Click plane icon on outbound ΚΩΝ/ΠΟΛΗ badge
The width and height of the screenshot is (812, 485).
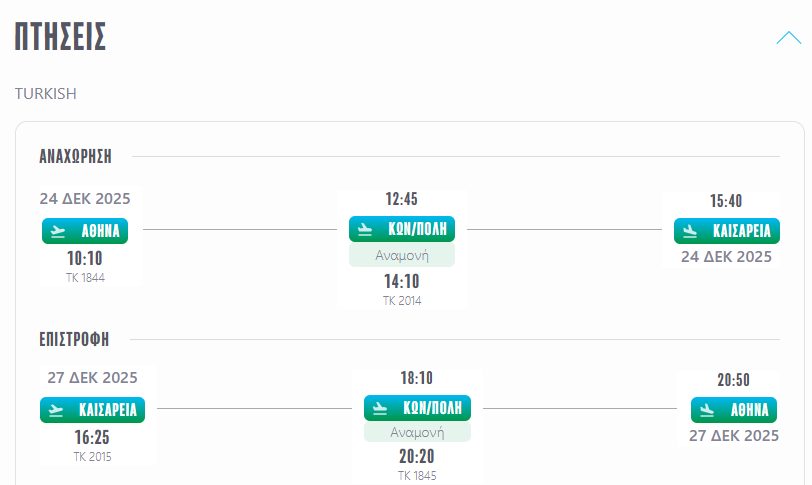tap(366, 229)
